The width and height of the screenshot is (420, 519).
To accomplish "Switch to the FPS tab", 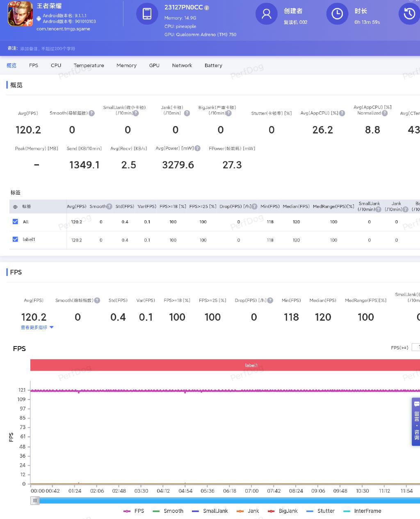I will 34,65.
